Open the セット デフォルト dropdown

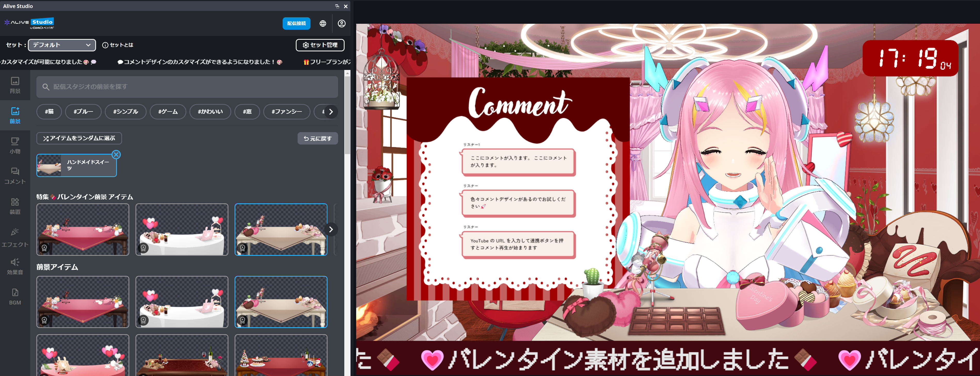pos(62,45)
